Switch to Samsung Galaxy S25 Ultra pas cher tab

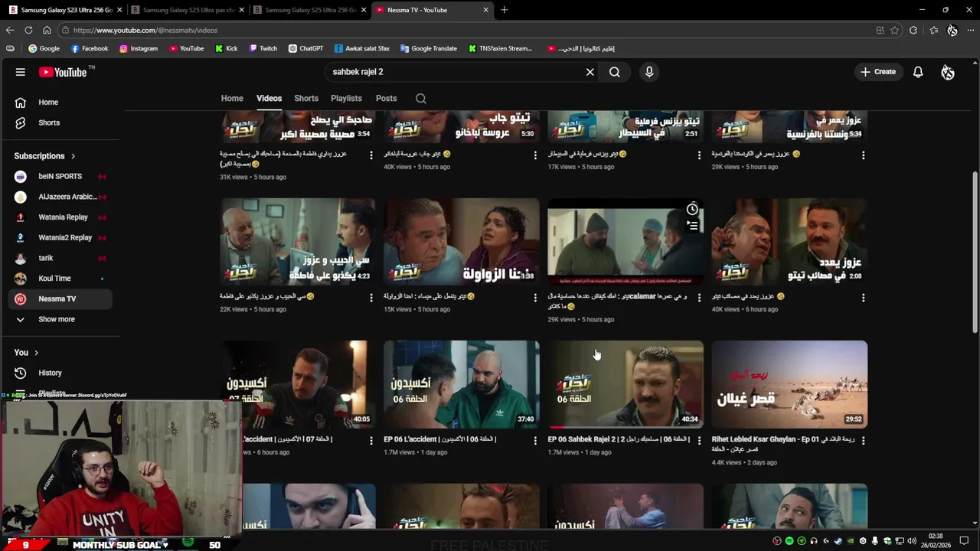(x=188, y=10)
